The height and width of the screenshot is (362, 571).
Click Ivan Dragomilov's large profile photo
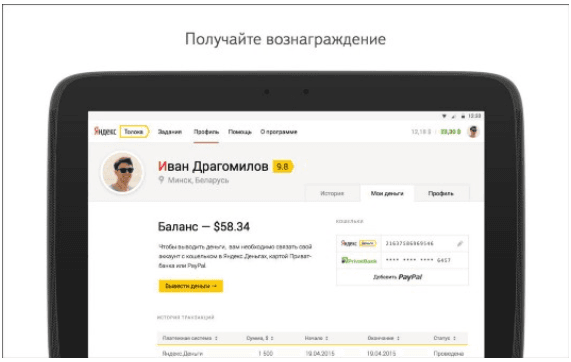click(122, 172)
